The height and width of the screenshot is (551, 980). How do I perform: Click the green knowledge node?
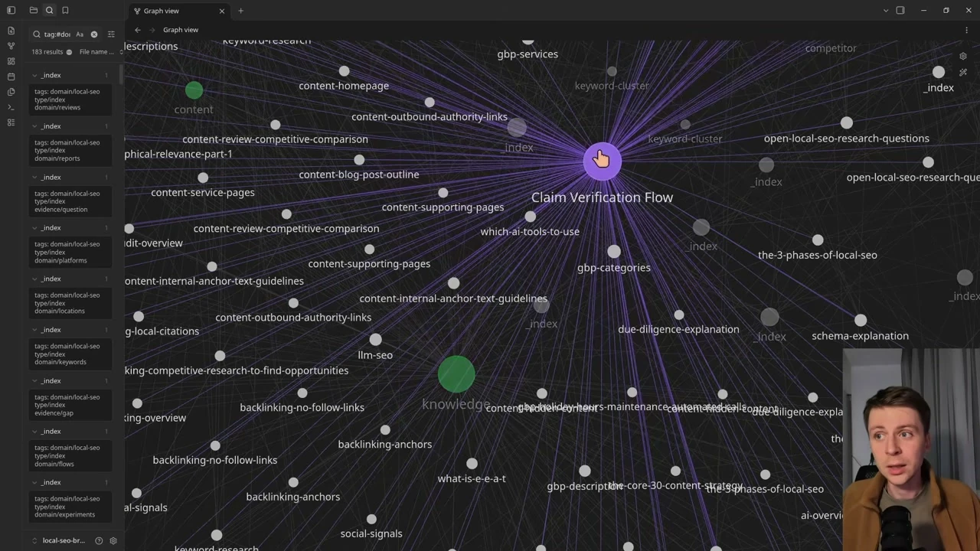pyautogui.click(x=456, y=374)
